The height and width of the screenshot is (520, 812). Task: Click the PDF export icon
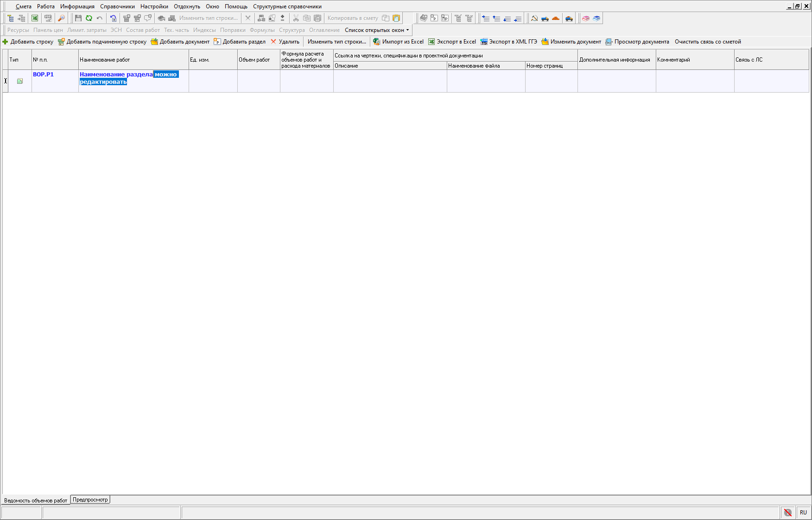tap(48, 18)
